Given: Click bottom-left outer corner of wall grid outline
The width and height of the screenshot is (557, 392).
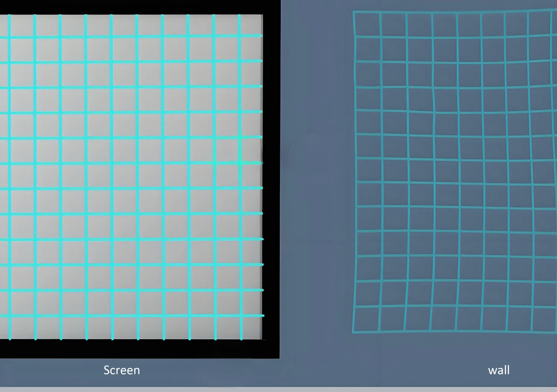Looking at the screenshot, I should coord(353,332).
